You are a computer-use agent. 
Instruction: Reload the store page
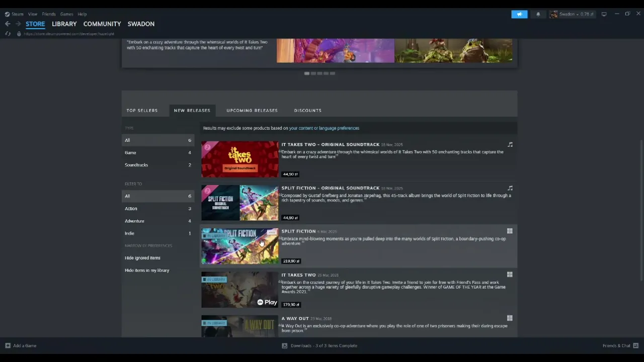click(8, 34)
